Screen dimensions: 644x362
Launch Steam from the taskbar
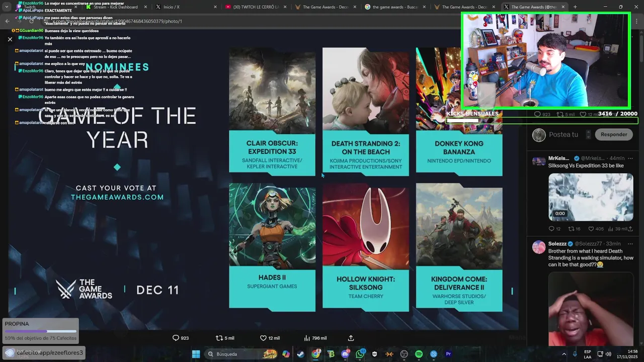click(300, 354)
